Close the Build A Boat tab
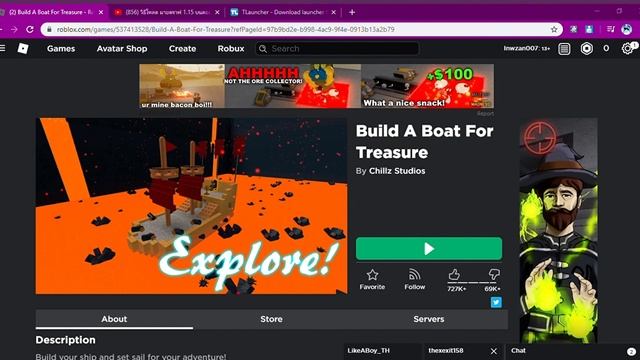Image resolution: width=640 pixels, height=360 pixels. click(101, 12)
